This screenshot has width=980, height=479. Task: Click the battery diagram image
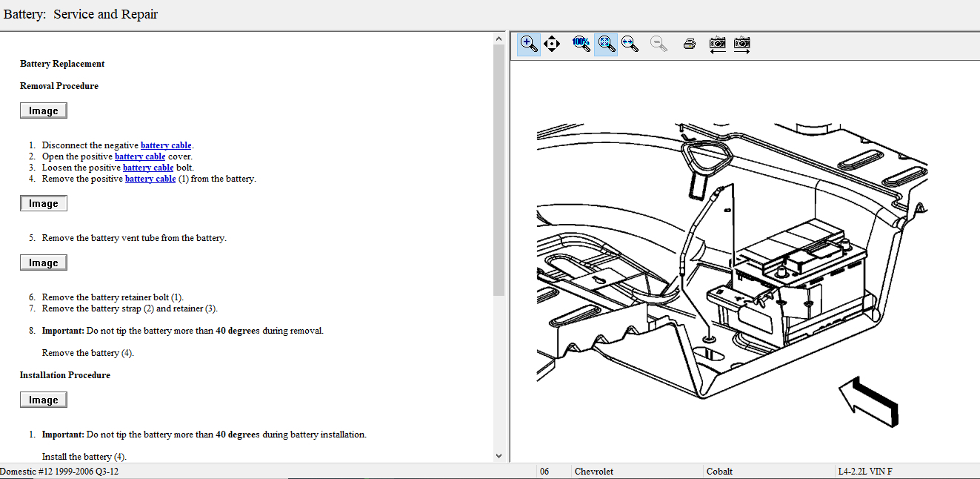732,274
